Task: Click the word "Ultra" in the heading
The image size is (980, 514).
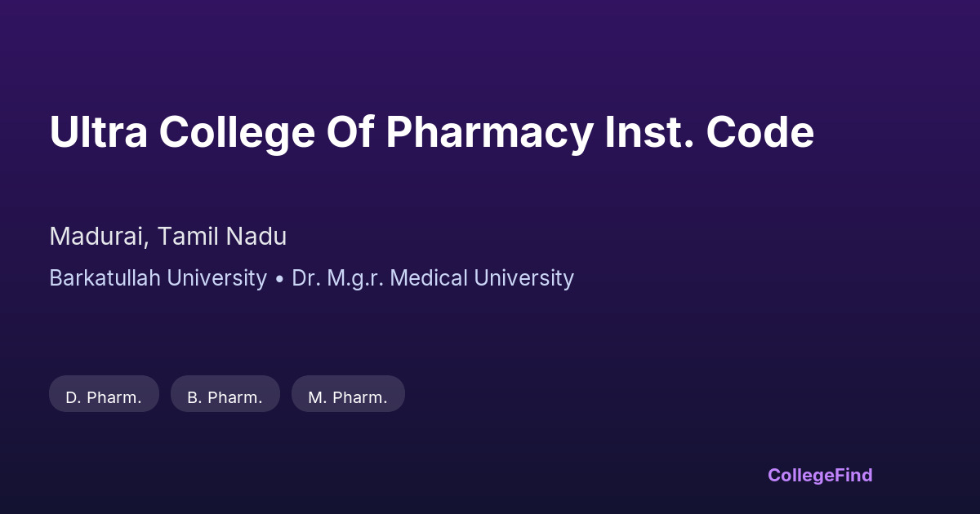Action: (98, 132)
